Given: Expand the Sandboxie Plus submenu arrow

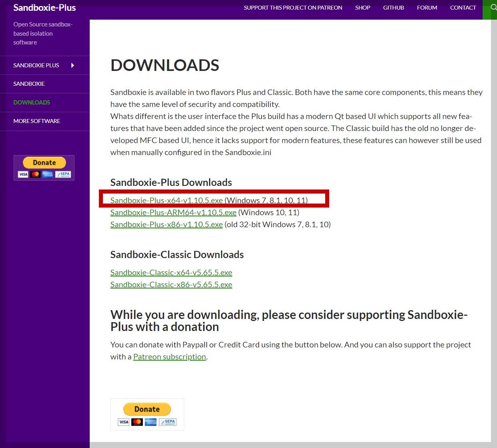Looking at the screenshot, I should pyautogui.click(x=72, y=65).
